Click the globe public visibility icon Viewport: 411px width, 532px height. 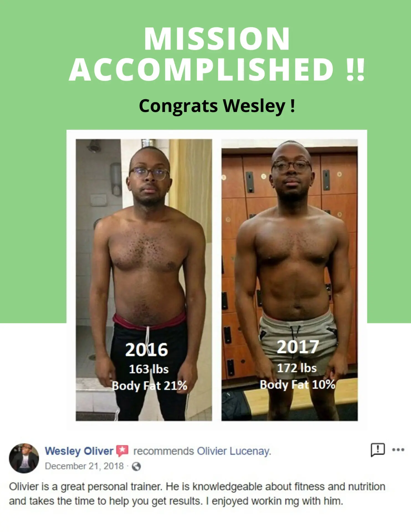click(x=136, y=467)
